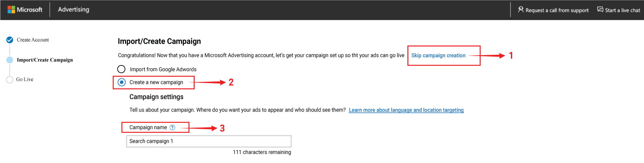
Task: Open Learn more about language and location targeting
Action: click(x=406, y=110)
